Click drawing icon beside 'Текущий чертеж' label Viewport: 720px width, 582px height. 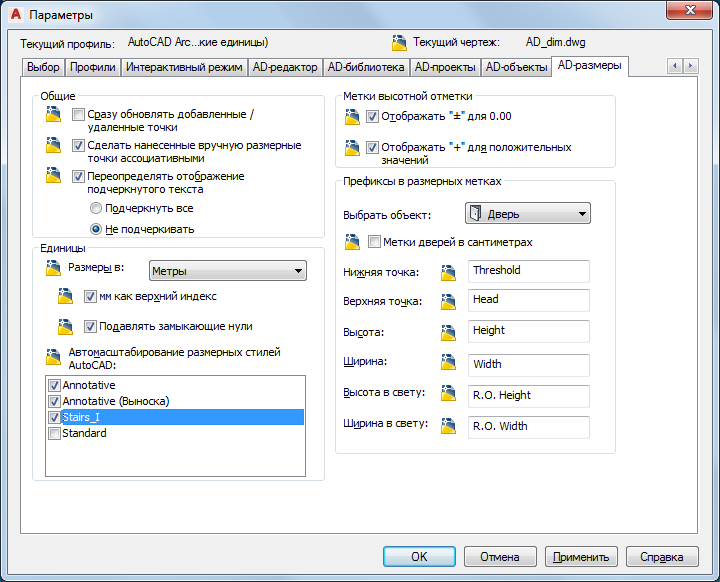[399, 43]
